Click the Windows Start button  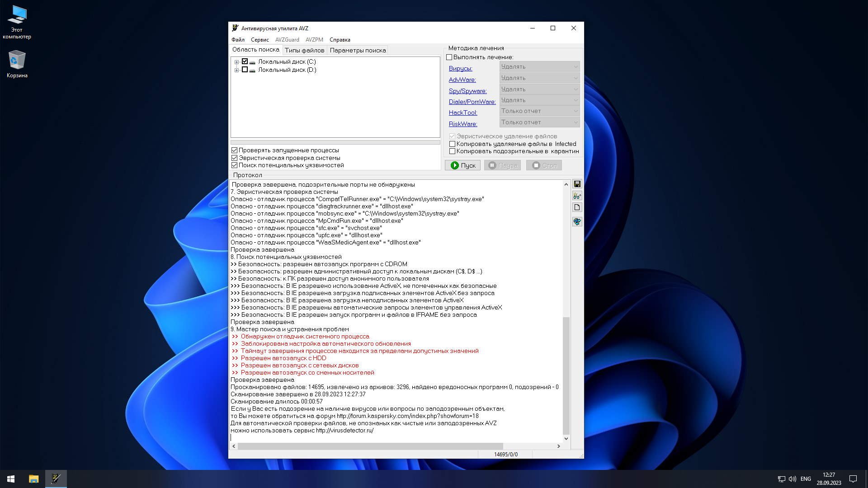tap(11, 479)
